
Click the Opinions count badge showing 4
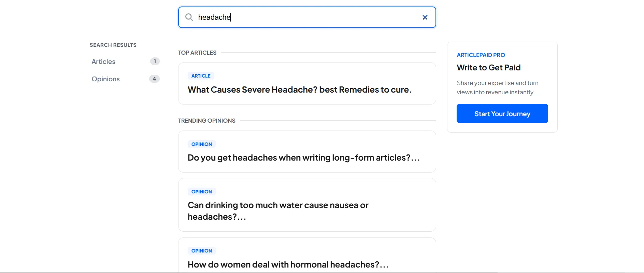point(155,79)
